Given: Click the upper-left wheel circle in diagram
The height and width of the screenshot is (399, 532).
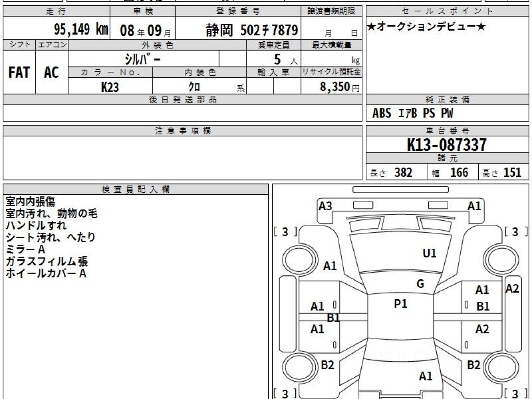Looking at the screenshot, I should tap(296, 258).
